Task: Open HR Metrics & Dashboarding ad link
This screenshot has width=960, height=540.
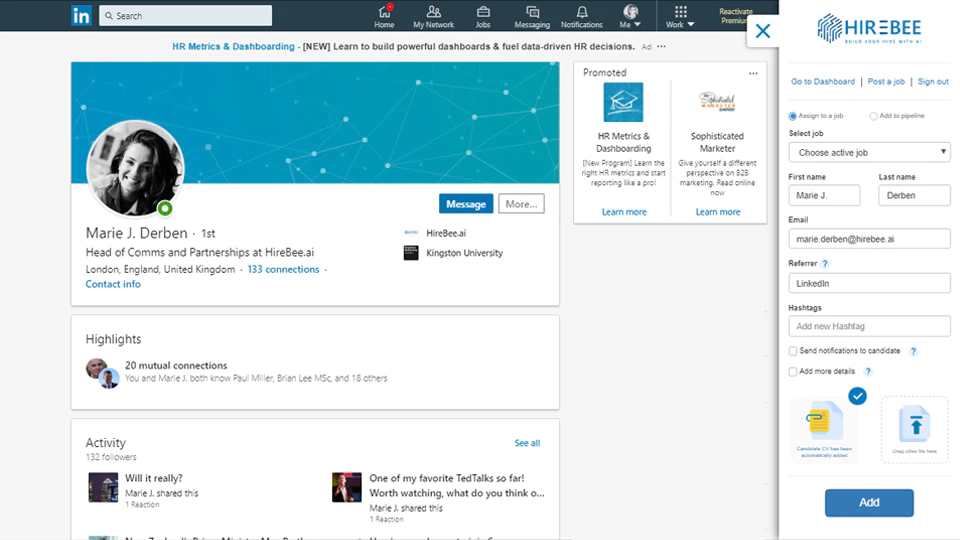Action: click(233, 47)
